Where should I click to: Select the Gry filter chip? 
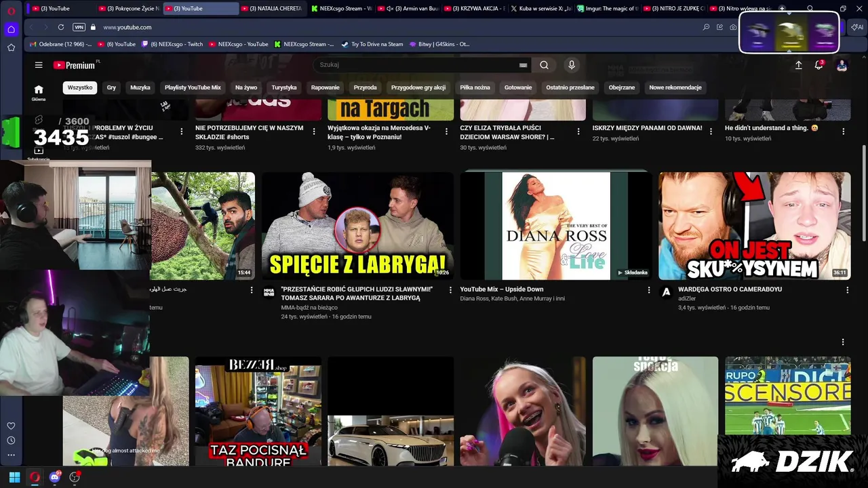[x=111, y=87]
